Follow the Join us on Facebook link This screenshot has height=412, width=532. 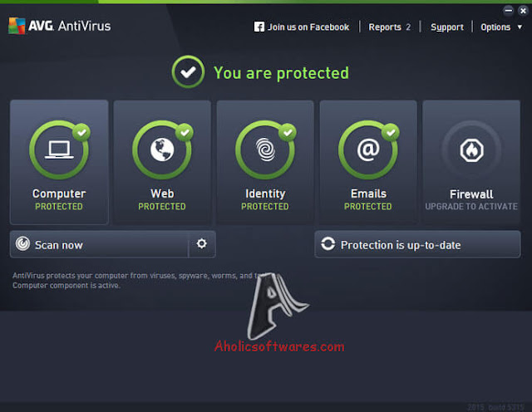(x=308, y=27)
